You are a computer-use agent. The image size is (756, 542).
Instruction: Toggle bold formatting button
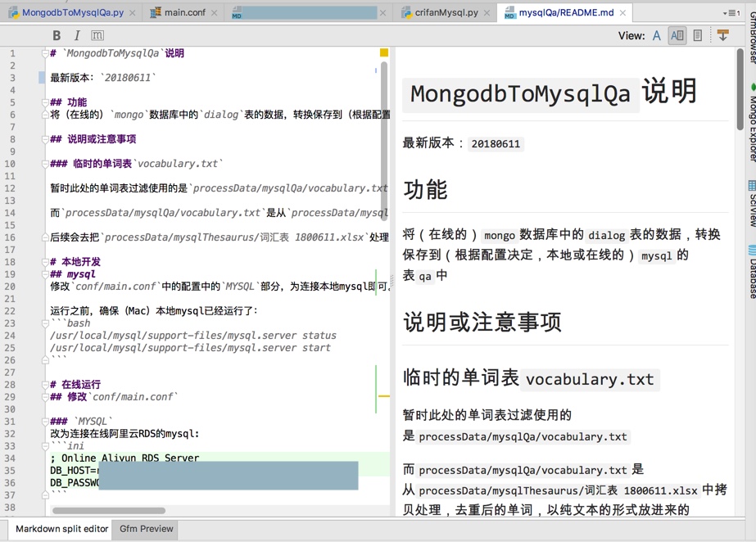pyautogui.click(x=57, y=36)
